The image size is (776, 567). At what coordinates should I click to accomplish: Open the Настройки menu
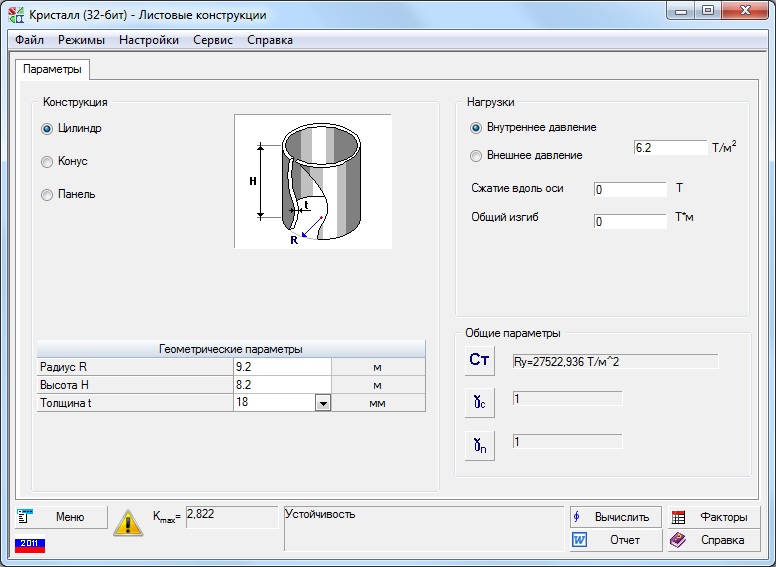pyautogui.click(x=149, y=40)
